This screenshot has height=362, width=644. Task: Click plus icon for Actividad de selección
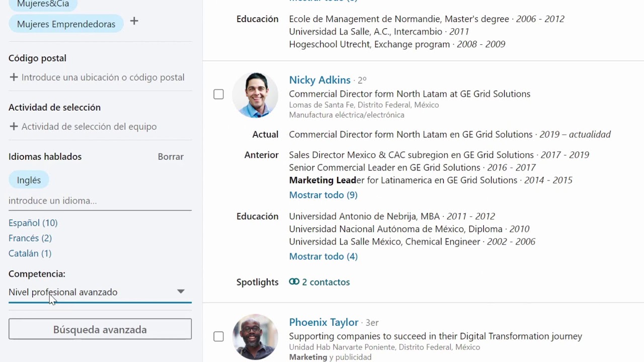pos(14,126)
